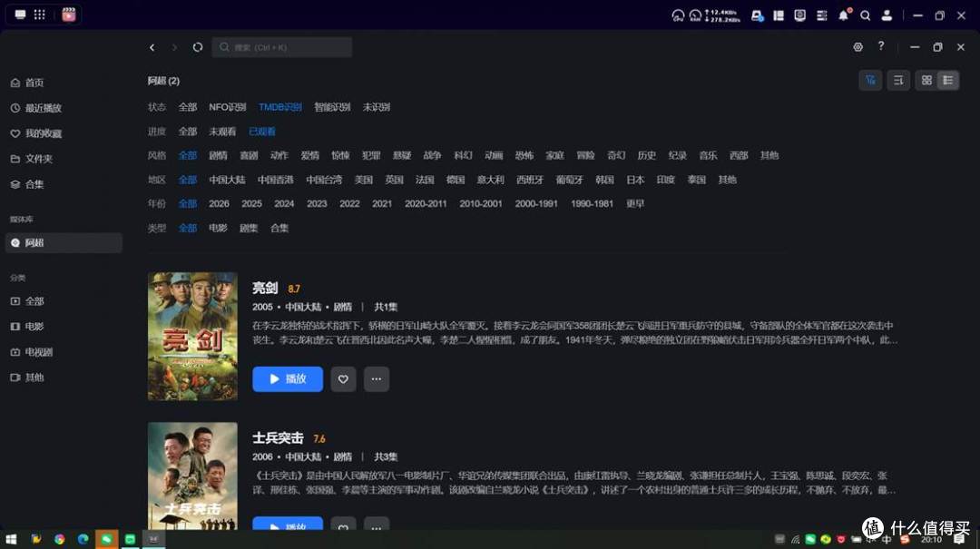980x549 pixels.
Task: Filter year by 2020-2011
Action: (x=426, y=204)
